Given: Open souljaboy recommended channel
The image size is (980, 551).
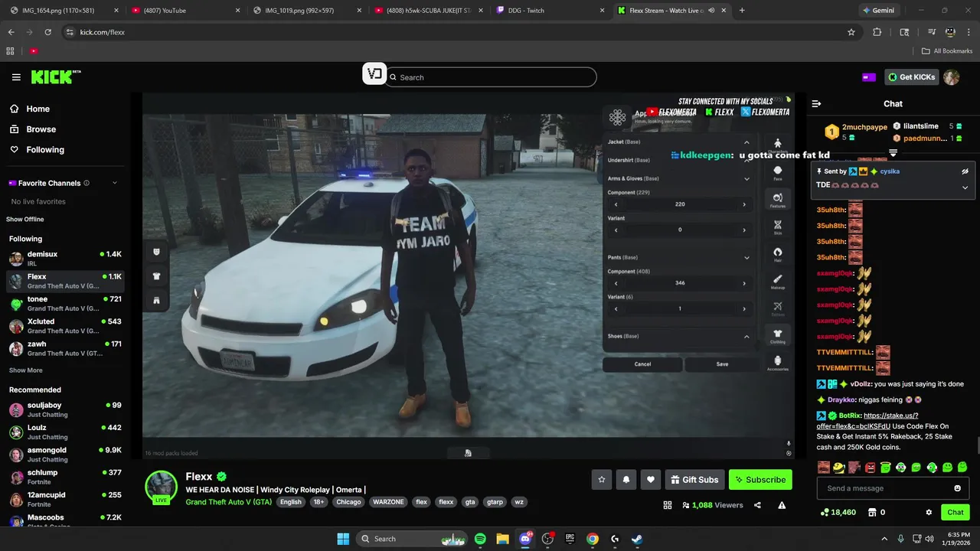Looking at the screenshot, I should coord(65,409).
